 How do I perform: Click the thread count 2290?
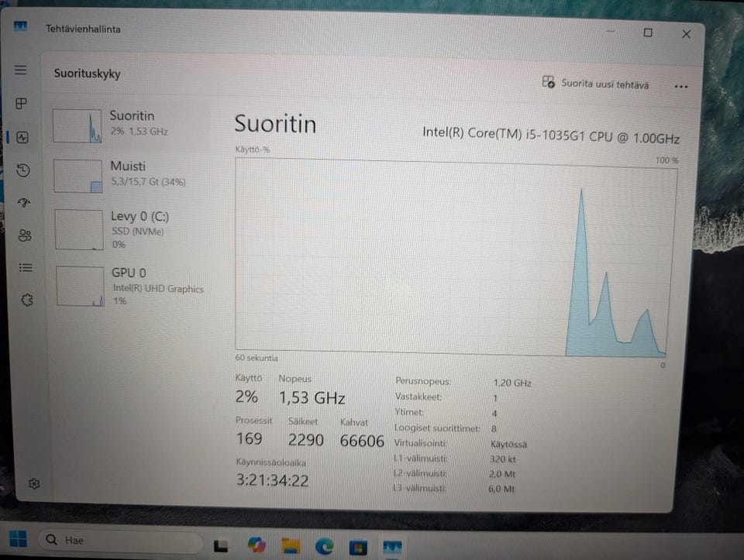[x=306, y=440]
